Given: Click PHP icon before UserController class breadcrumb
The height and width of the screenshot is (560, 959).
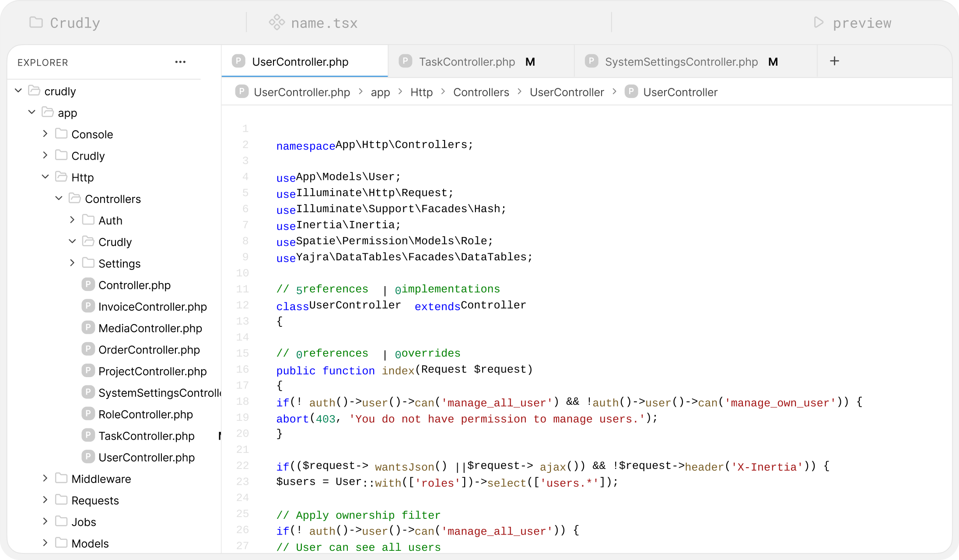Looking at the screenshot, I should coord(631,92).
